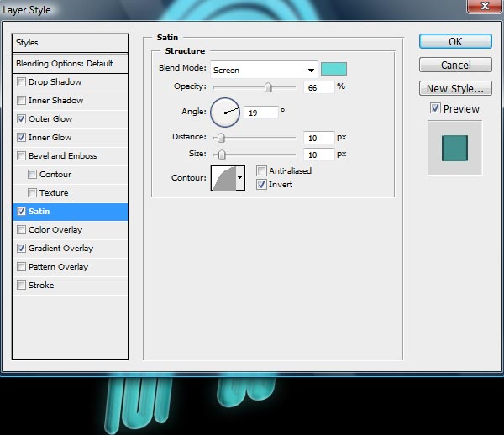Click the Distance value input field

point(319,139)
